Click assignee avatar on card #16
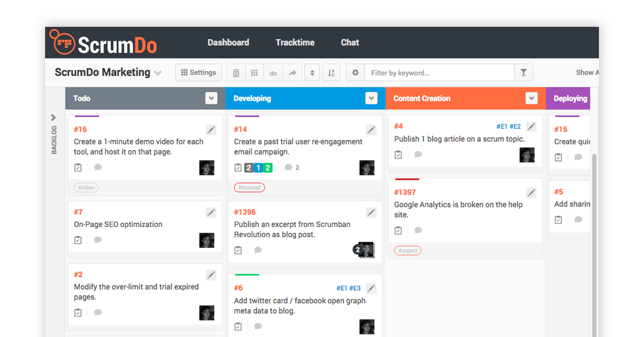This screenshot has height=337, width=644. click(x=207, y=168)
